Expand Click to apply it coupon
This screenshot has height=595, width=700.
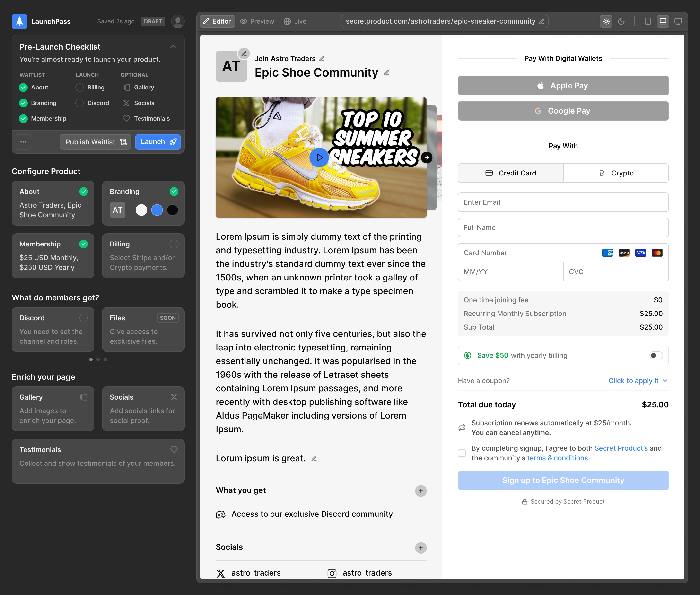tap(638, 381)
